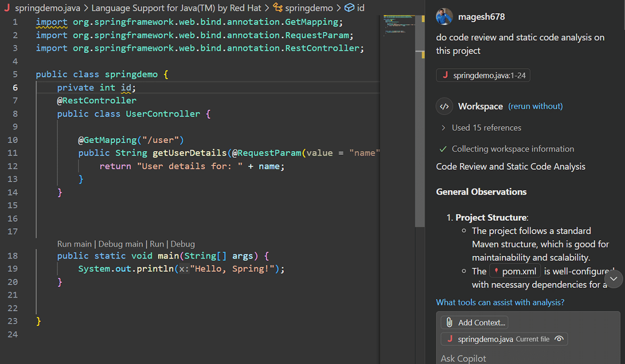Click Run main code lens above main method
Screen dimensions: 625x364
(x=74, y=244)
